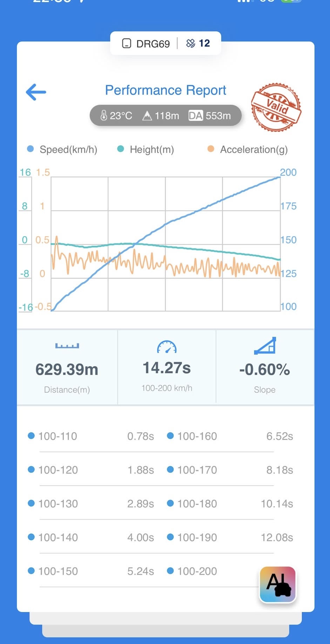Tap the red Valid stamp
330x644 pixels.
click(276, 107)
